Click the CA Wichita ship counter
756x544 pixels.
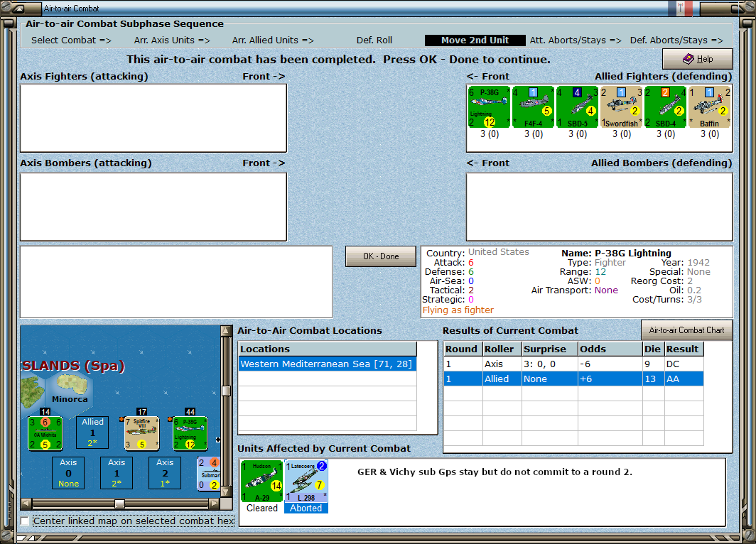pos(45,433)
